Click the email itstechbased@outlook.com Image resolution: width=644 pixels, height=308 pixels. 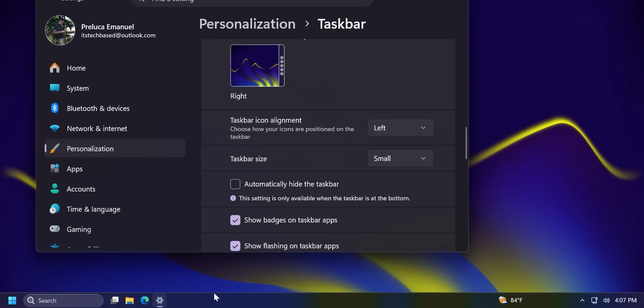coord(118,35)
